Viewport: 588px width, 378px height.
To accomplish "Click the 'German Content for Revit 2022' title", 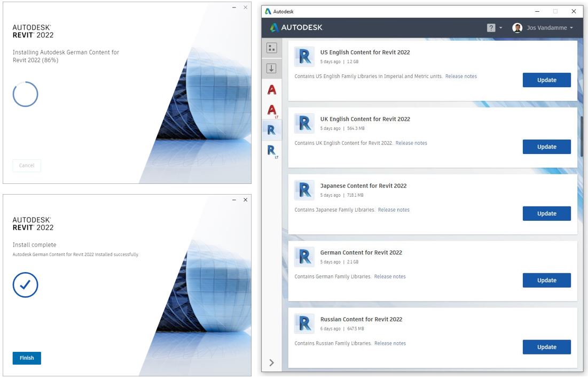I will tap(360, 253).
